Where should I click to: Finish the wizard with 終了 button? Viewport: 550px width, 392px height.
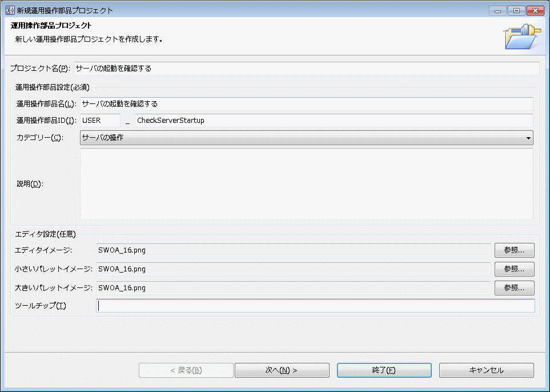point(384,370)
